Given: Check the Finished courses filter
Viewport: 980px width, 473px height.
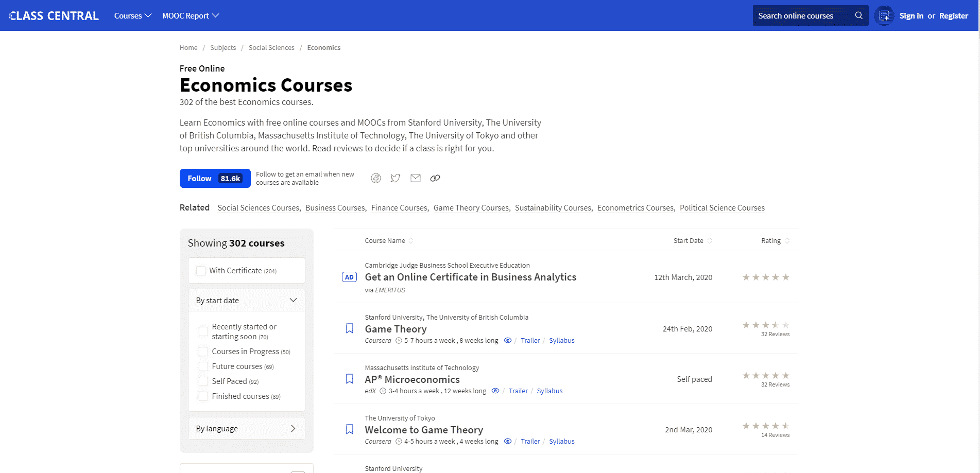Looking at the screenshot, I should point(203,396).
